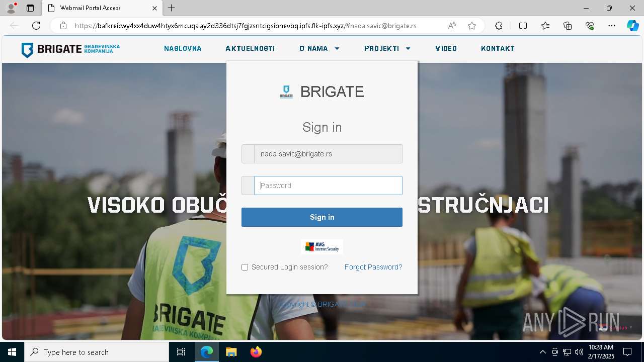The height and width of the screenshot is (362, 644).
Task: Add this page to favorites star
Action: point(472,26)
